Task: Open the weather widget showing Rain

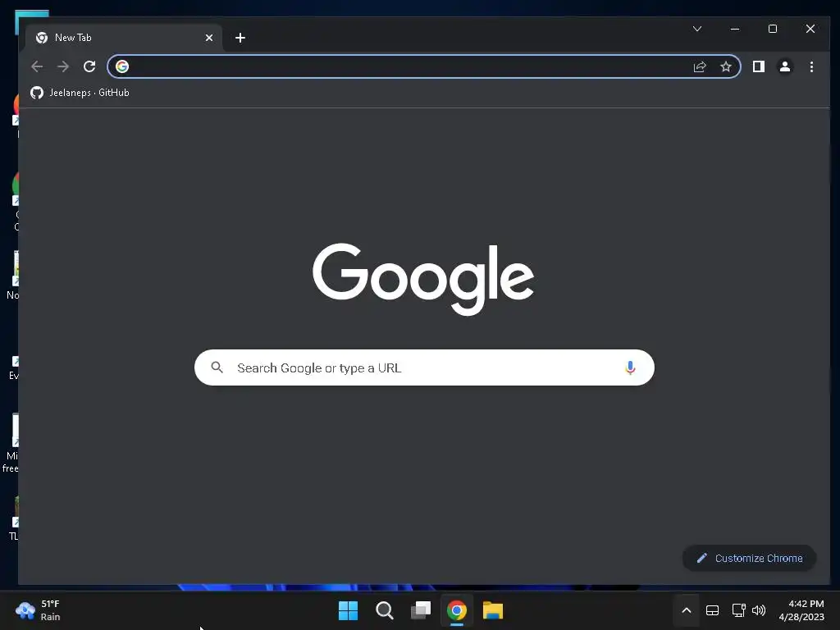Action: 39,610
